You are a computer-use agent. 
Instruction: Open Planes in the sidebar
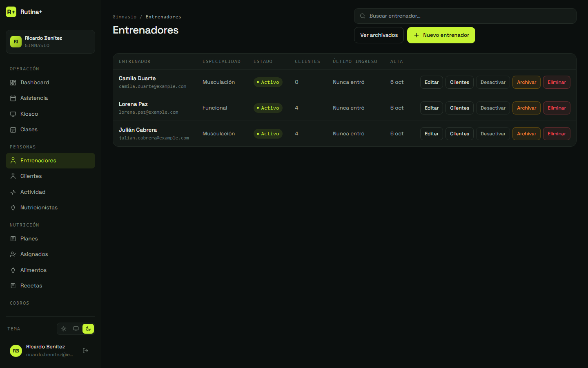[x=50, y=239]
